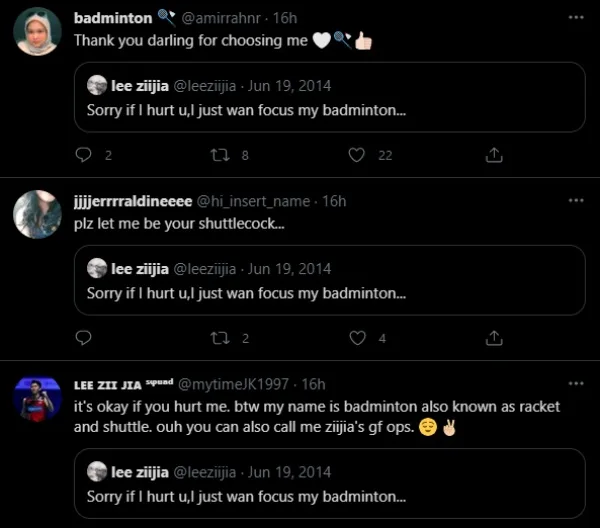The width and height of the screenshot is (600, 528).
Task: Retweet amirrahnr's tweet with 8 retweets
Action: (220, 155)
